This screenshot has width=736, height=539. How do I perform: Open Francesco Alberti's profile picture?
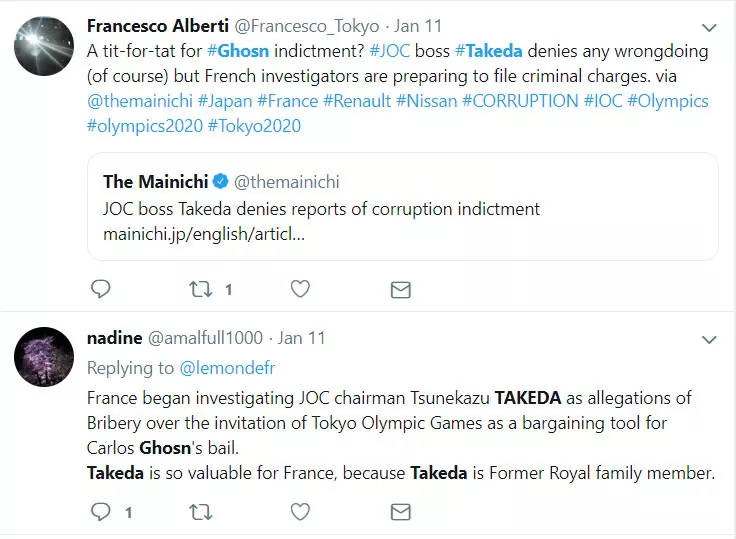pyautogui.click(x=44, y=46)
